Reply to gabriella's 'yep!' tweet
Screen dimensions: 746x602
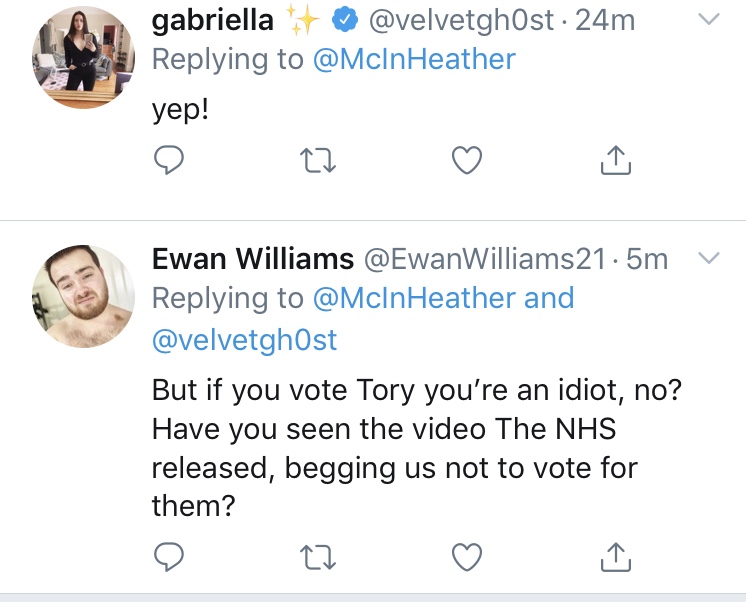coord(169,160)
